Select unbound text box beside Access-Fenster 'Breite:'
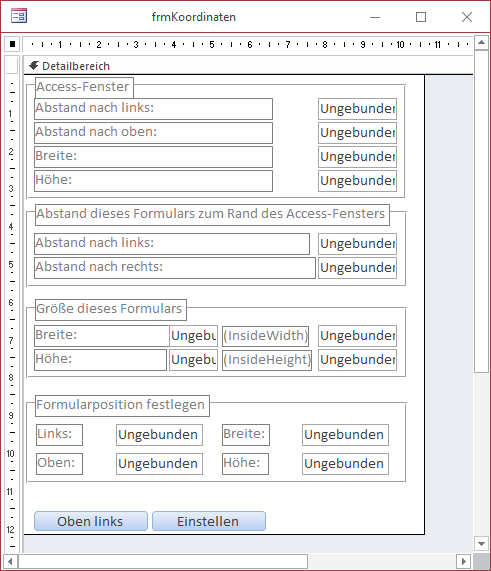Image resolution: width=491 pixels, height=571 pixels. (357, 157)
